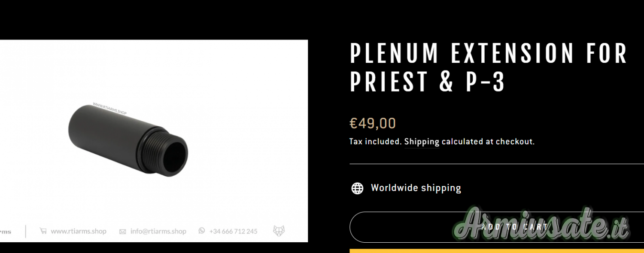Click the product title Plenum Extension heading
Image resolution: width=644 pixels, height=253 pixels.
tap(489, 67)
